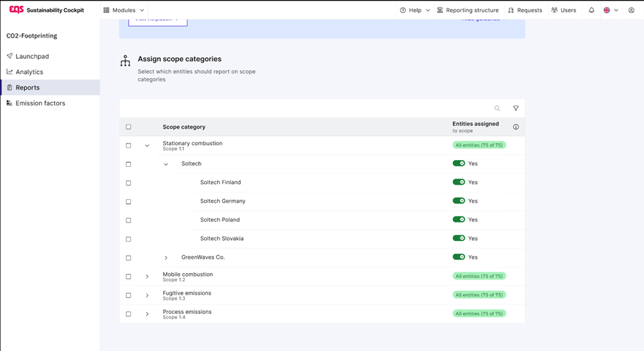Disable the GreenWaves Co. assignment switch
Image resolution: width=644 pixels, height=351 pixels.
tap(458, 257)
